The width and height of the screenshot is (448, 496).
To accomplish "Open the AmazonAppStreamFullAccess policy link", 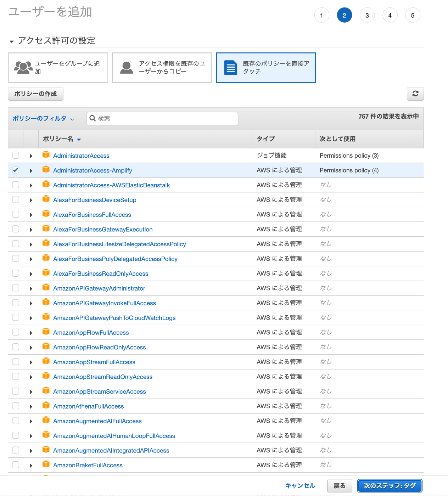I will coord(94,362).
